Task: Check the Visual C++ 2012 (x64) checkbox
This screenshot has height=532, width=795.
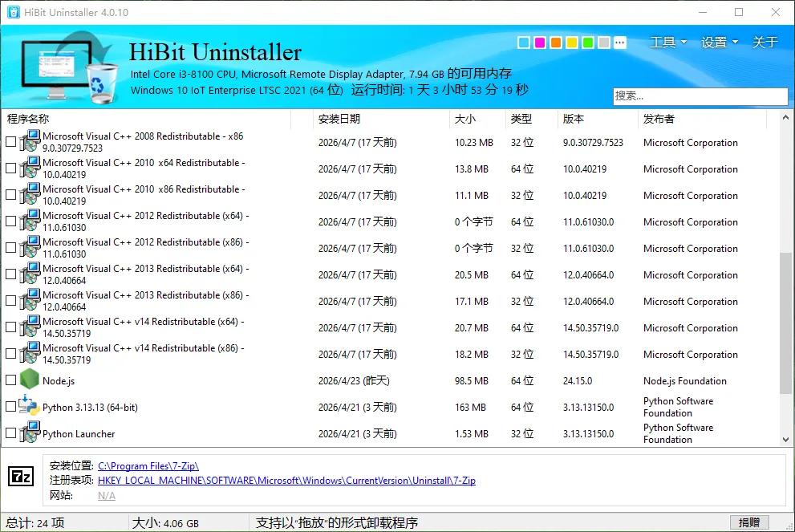Action: 10,221
